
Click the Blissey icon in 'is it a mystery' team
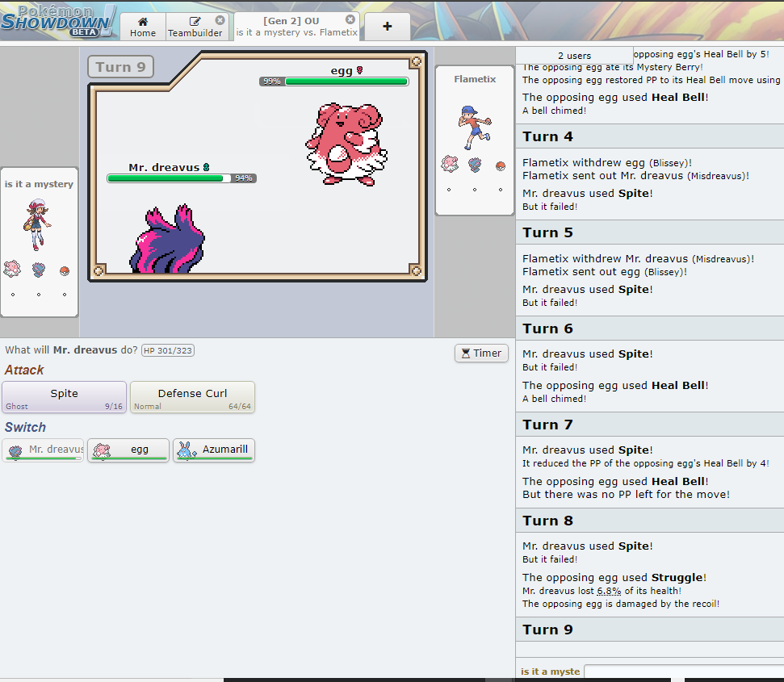pos(12,269)
